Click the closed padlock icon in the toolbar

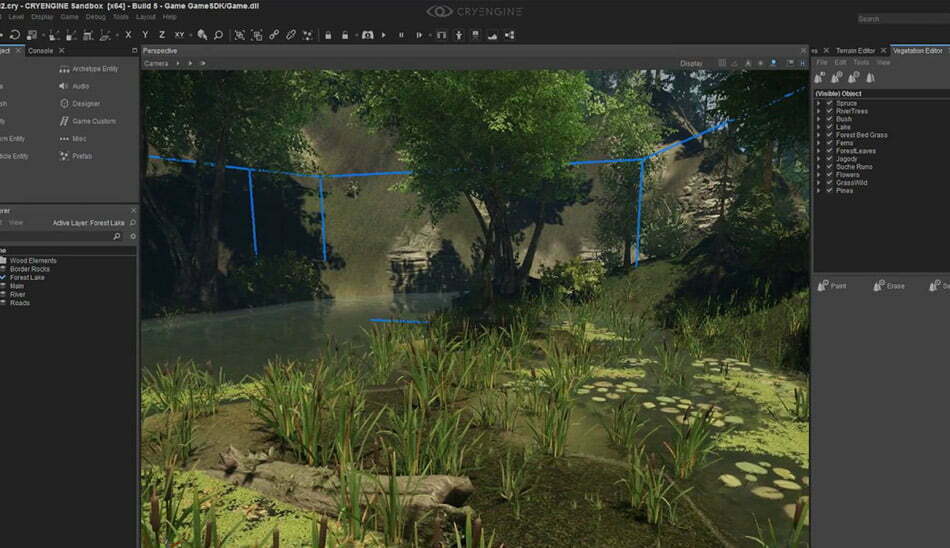[x=328, y=35]
